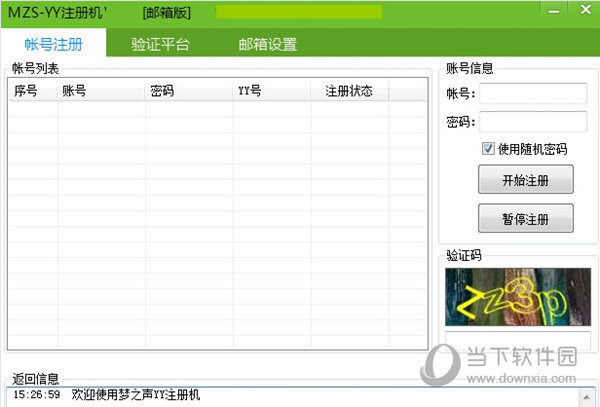600x407 pixels.
Task: Switch to the 帐号注册 tab
Action: coord(54,44)
